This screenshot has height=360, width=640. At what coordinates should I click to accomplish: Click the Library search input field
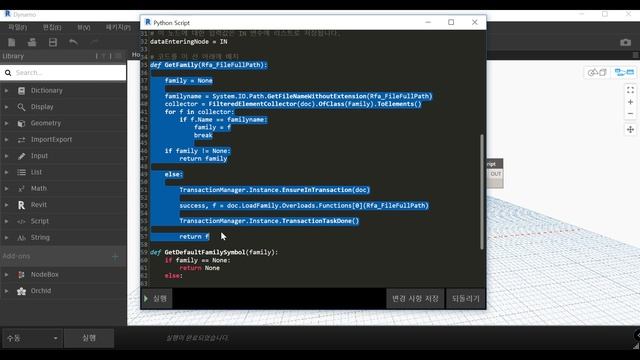coord(63,73)
